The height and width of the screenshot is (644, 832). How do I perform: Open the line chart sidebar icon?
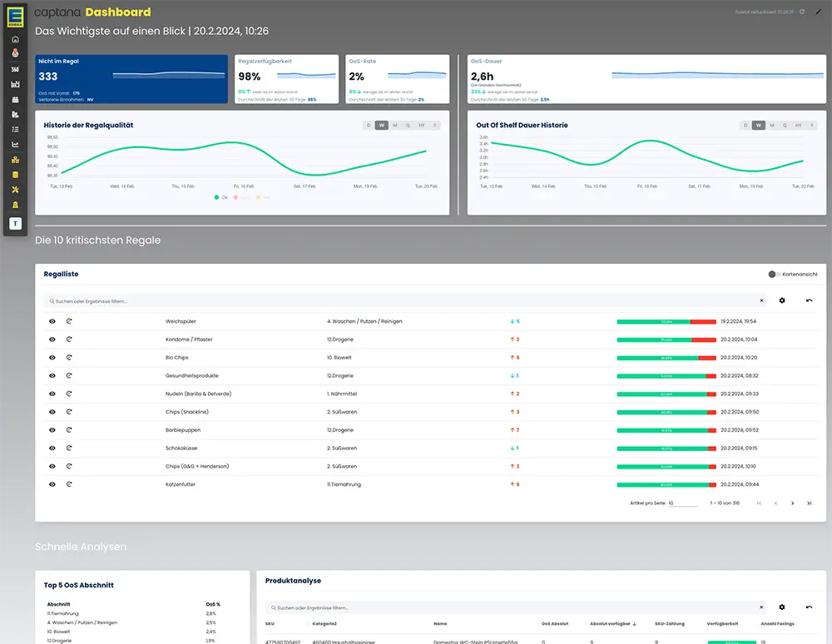click(x=15, y=144)
